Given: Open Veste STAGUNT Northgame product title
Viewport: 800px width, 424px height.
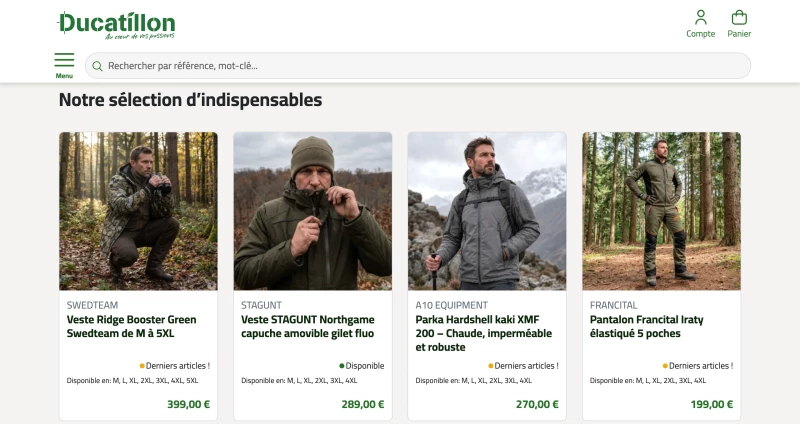Looking at the screenshot, I should (308, 327).
